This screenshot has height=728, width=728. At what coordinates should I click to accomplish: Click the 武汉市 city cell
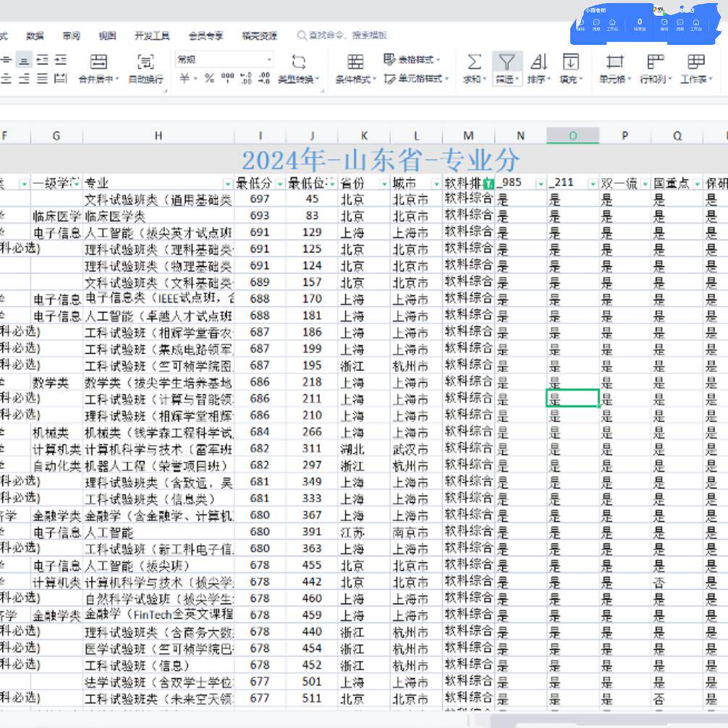pyautogui.click(x=416, y=449)
